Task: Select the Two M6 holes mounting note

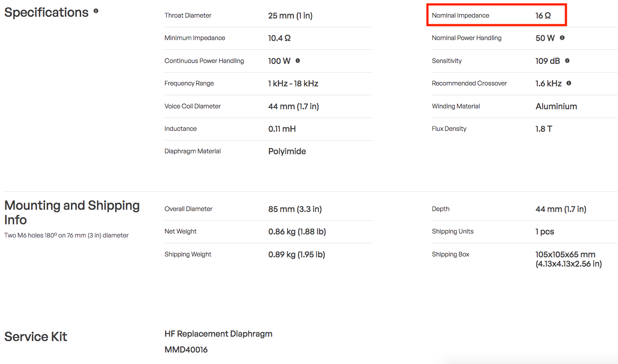Action: pos(67,235)
